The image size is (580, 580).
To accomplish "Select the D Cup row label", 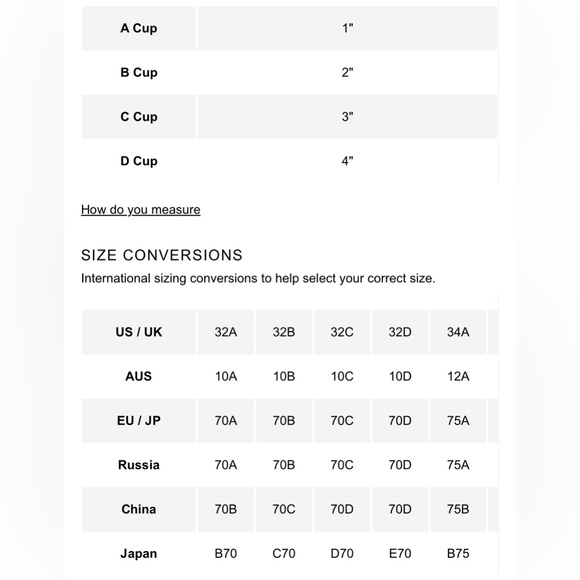I will point(139,161).
